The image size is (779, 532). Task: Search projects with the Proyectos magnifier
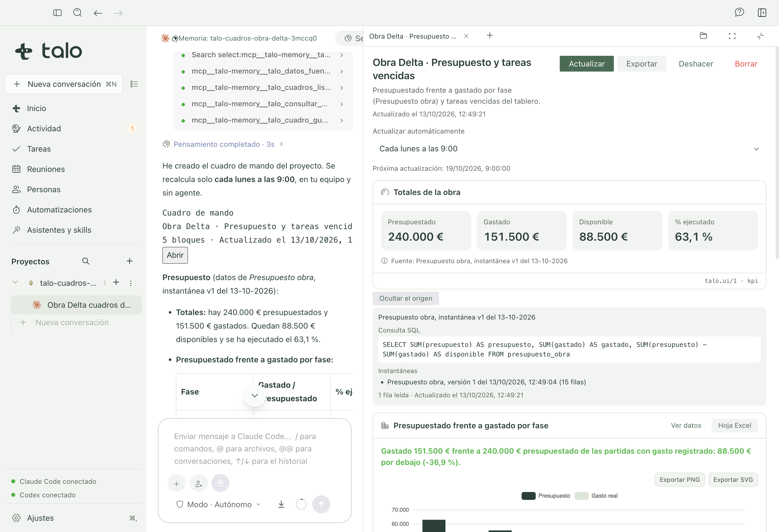[x=86, y=261]
